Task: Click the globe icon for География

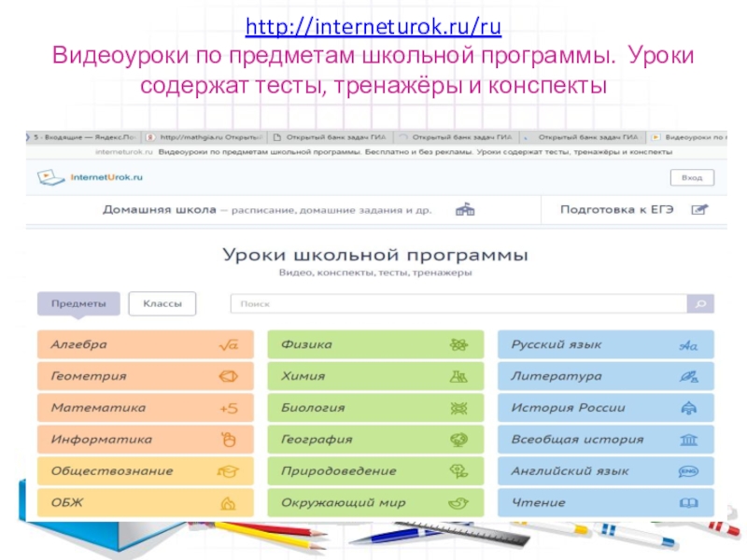Action: point(458,440)
